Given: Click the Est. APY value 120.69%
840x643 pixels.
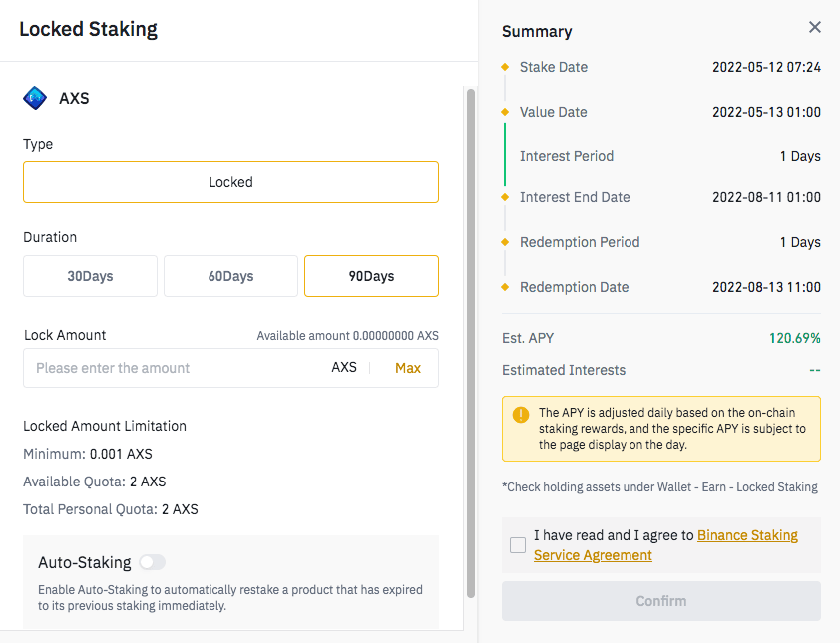Looking at the screenshot, I should point(794,338).
